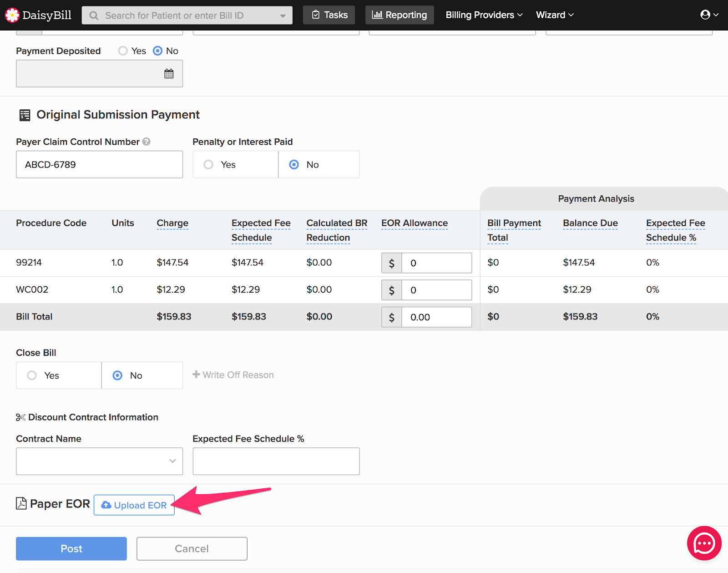Click the magnifier icon in search bar
Image resolution: width=728 pixels, height=573 pixels.
tap(94, 15)
